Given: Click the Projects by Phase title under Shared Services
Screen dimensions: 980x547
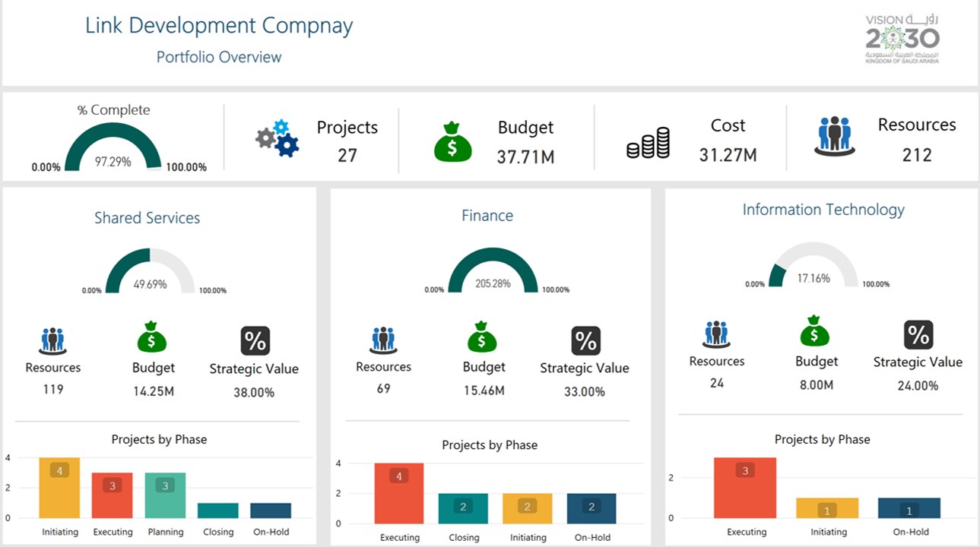Looking at the screenshot, I should (159, 440).
